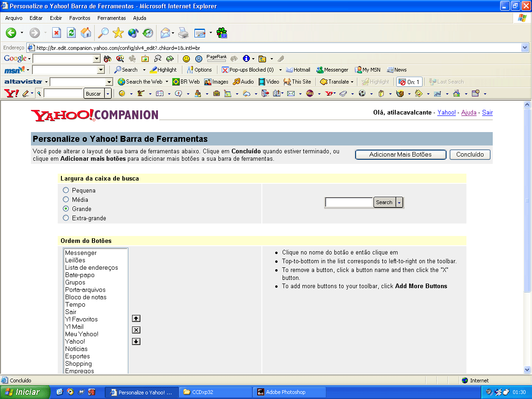Open Favorites with the yellow star icon
Viewport: 532px width, 399px height.
[118, 33]
